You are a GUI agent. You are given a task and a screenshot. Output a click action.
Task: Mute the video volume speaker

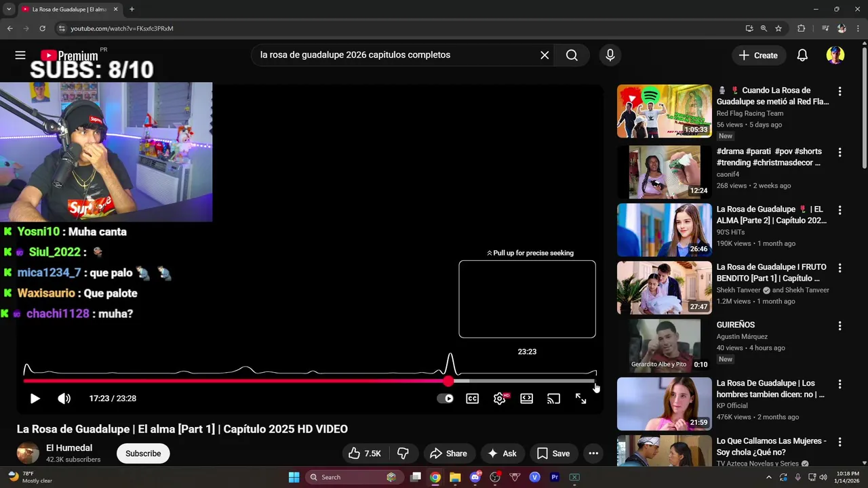[64, 399]
